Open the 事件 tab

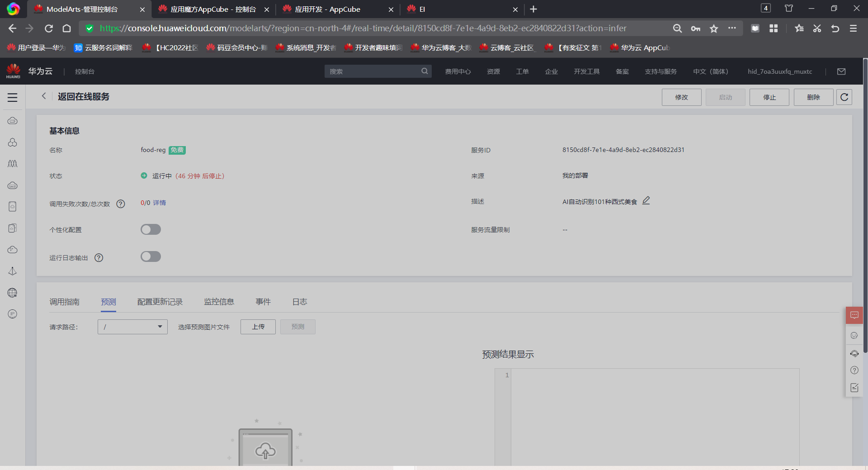263,302
